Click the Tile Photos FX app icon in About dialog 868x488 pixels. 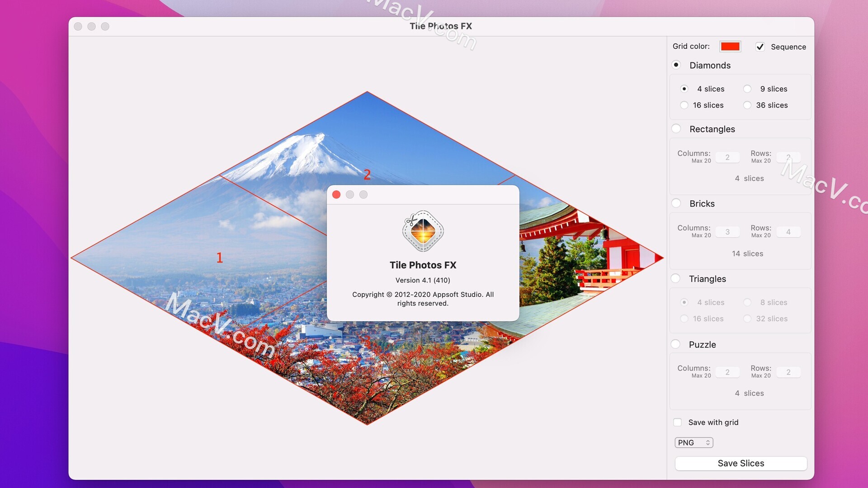pyautogui.click(x=423, y=231)
